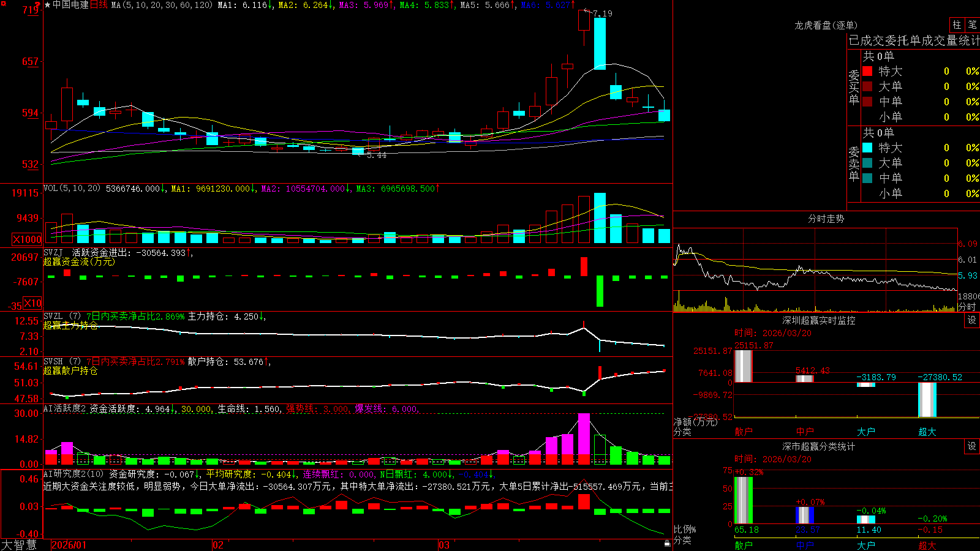Click the 大智慧 logo at bottom left
This screenshot has width=980, height=551.
click(x=19, y=544)
